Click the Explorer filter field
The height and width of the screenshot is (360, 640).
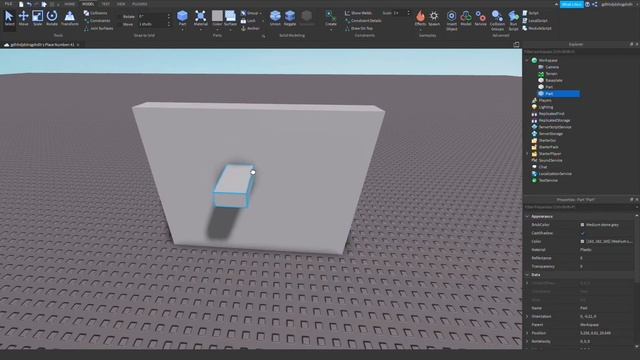tap(580, 52)
